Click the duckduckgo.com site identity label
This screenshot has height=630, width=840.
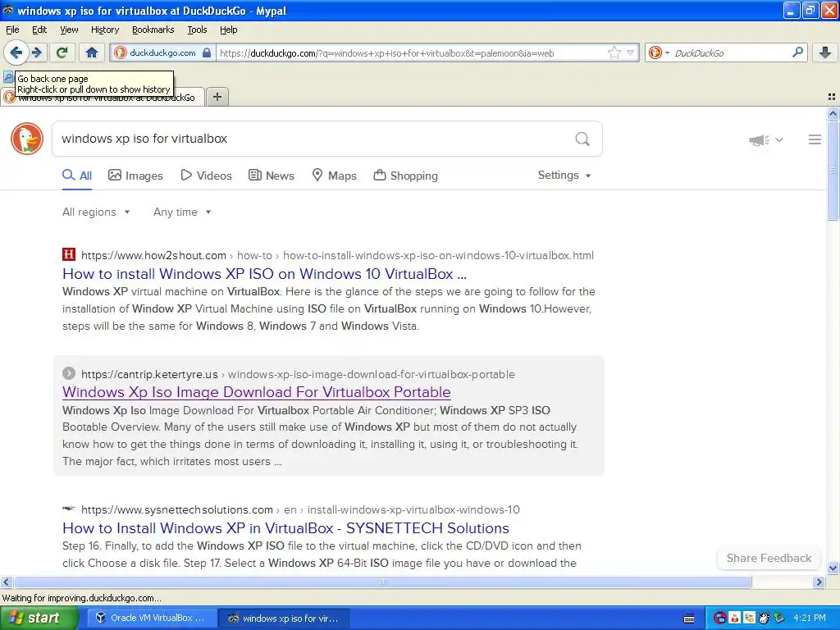tap(162, 52)
